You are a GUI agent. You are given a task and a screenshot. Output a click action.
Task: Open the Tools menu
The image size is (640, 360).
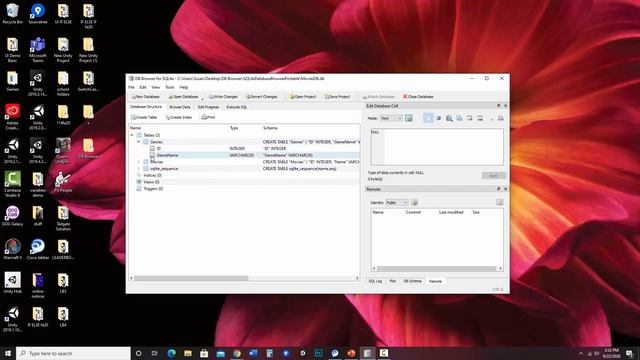point(170,87)
